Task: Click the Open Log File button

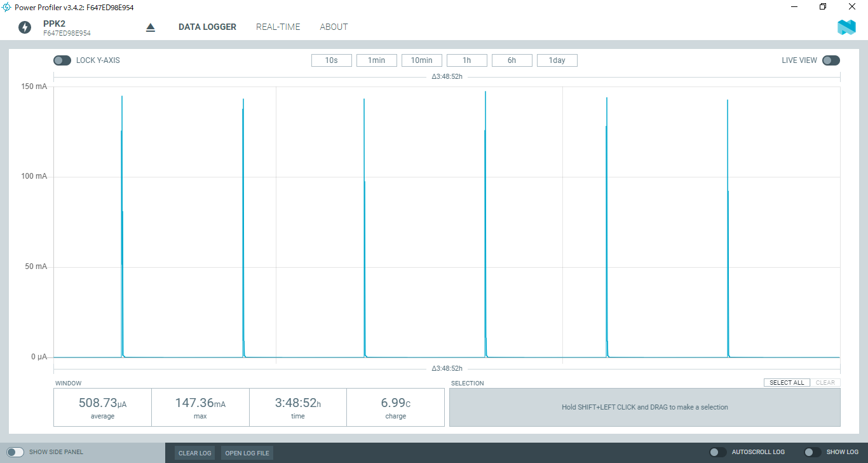Action: tap(247, 453)
